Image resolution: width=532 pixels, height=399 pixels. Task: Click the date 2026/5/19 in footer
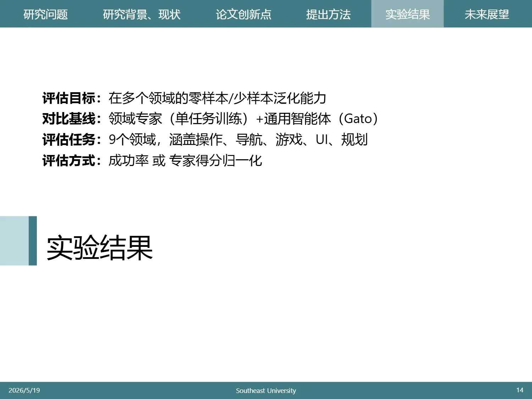click(x=24, y=390)
